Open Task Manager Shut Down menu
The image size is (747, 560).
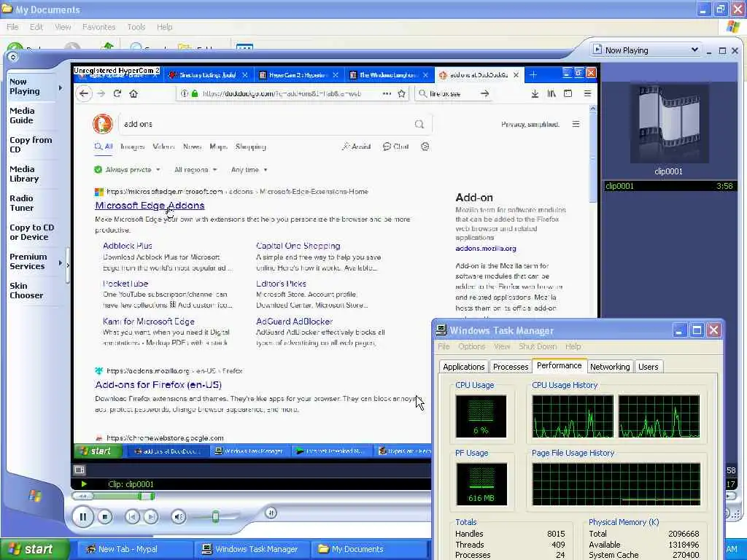(x=538, y=346)
